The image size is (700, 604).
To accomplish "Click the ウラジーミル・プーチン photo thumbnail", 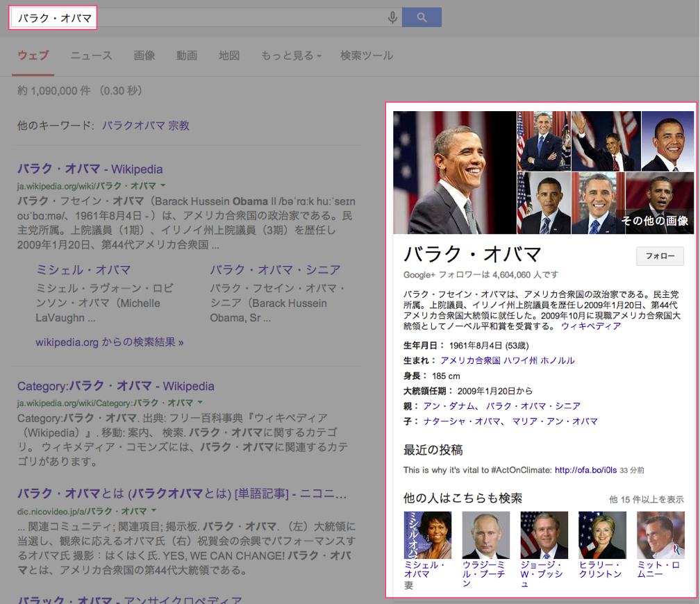I will tap(485, 535).
